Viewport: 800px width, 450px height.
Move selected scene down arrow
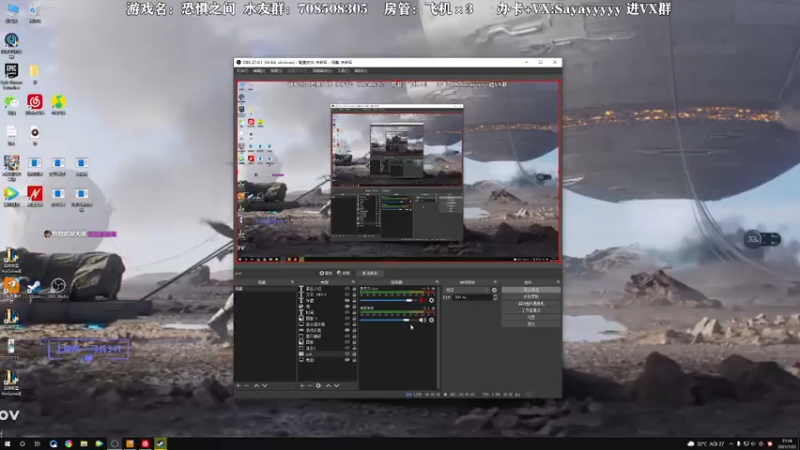coord(265,386)
